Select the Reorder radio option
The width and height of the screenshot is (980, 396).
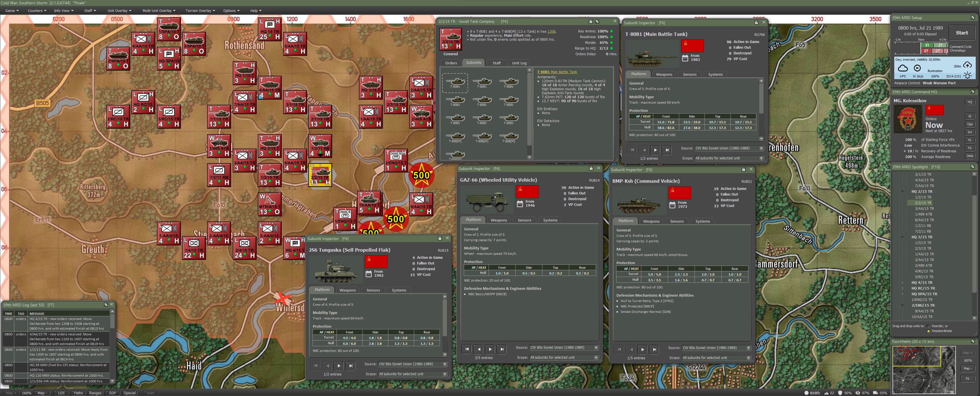(928, 326)
